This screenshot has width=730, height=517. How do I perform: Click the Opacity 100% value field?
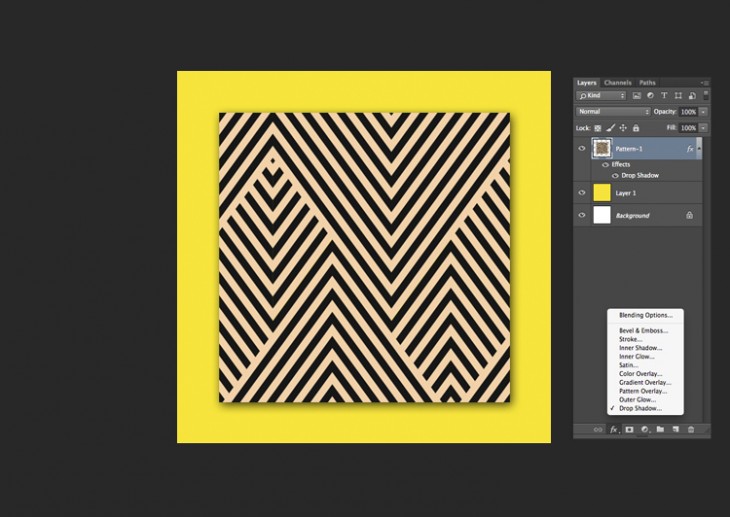coord(688,112)
